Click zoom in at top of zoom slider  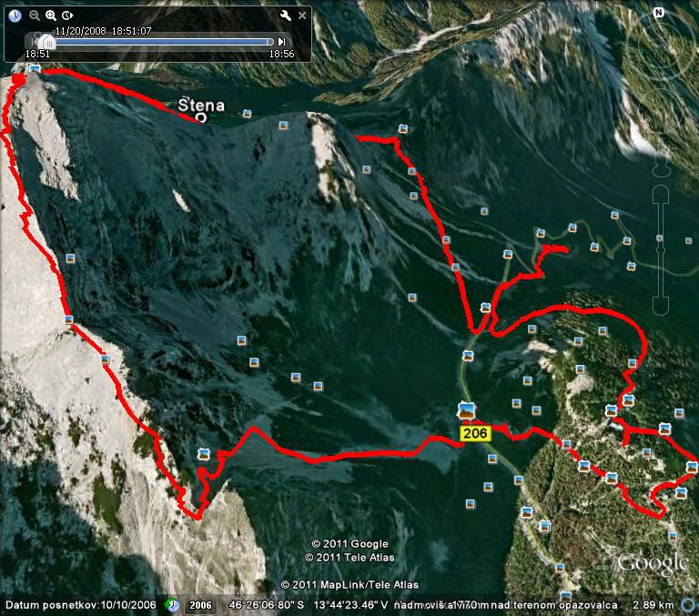point(661,195)
